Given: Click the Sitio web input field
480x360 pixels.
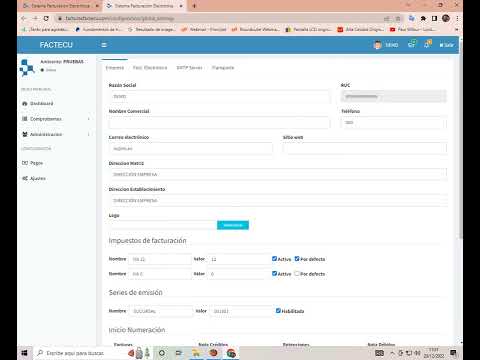Looking at the screenshot, I should click(365, 148).
